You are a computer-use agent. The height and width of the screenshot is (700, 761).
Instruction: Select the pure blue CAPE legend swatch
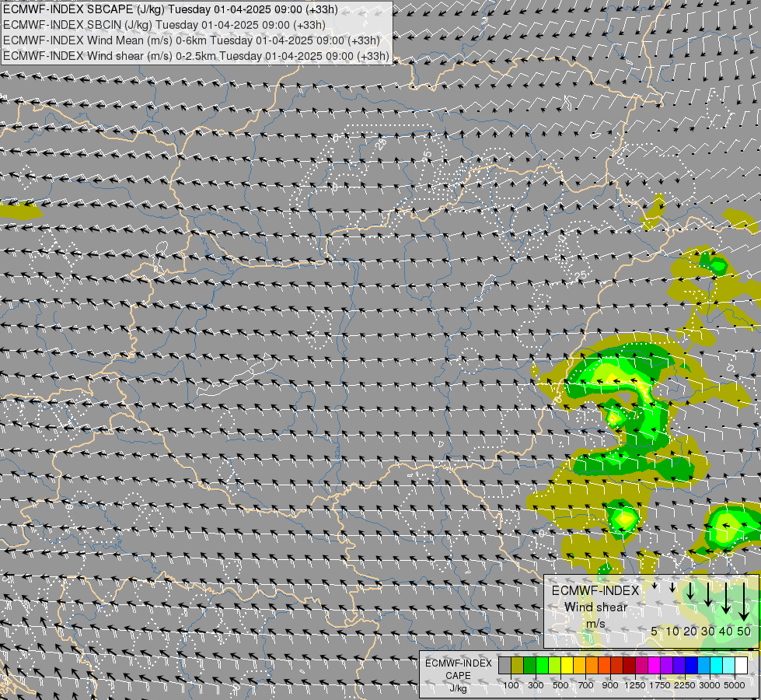[692, 665]
